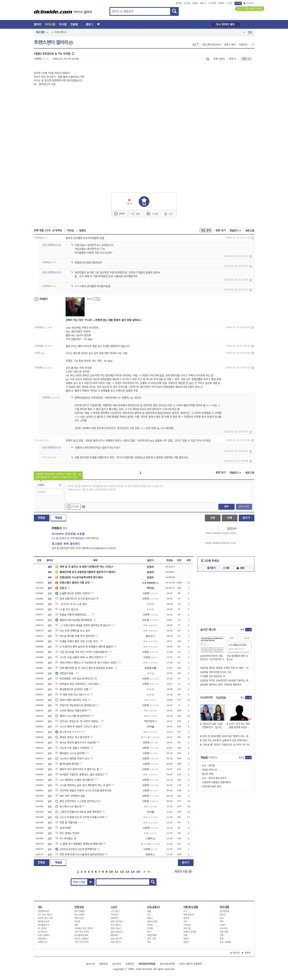Open the 디시콘 emoticon picker
This screenshot has width=288, height=980.
pyautogui.click(x=73, y=507)
